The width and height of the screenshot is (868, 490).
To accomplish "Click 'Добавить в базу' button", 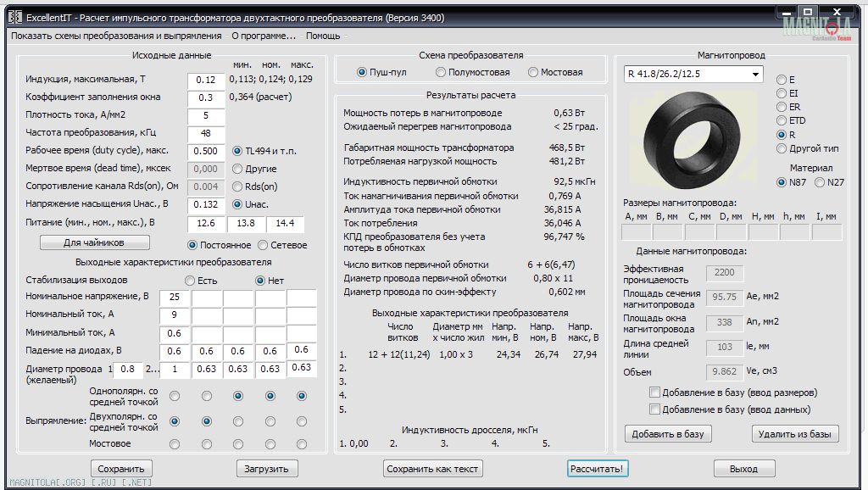I will 668,434.
